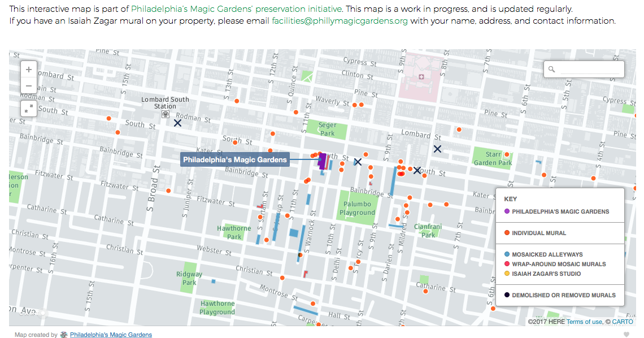Click the search text field on map
Image resolution: width=644 pixels, height=338 pixels.
(x=590, y=70)
